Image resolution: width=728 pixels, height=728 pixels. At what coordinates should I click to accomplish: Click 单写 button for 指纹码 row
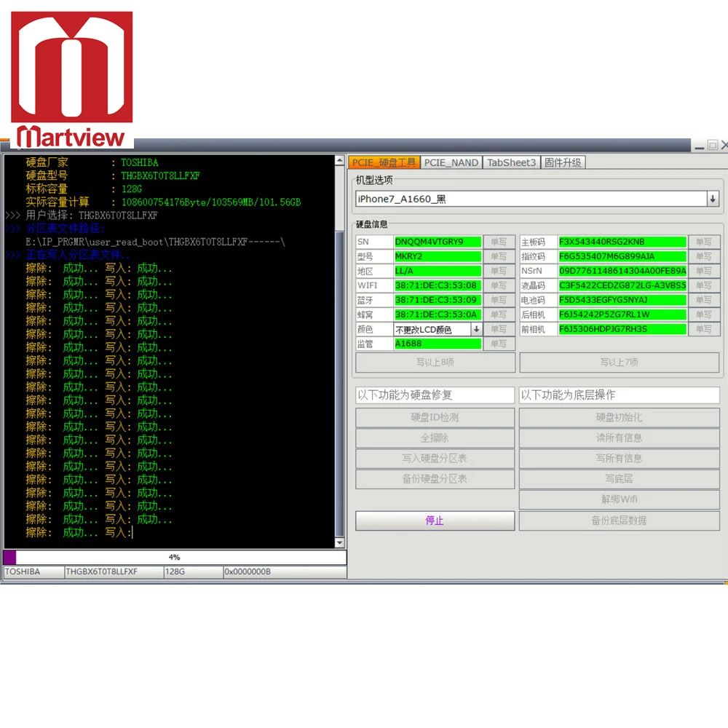(x=704, y=256)
